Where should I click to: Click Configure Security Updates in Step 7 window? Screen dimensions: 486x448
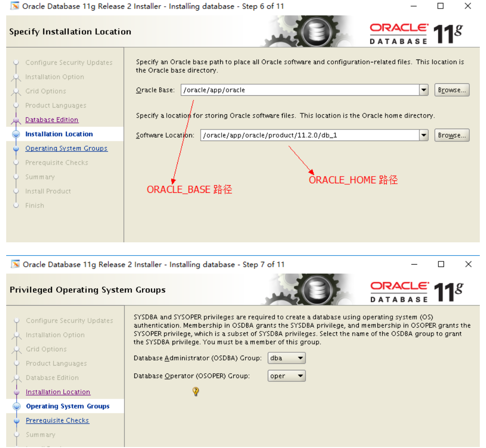click(70, 320)
